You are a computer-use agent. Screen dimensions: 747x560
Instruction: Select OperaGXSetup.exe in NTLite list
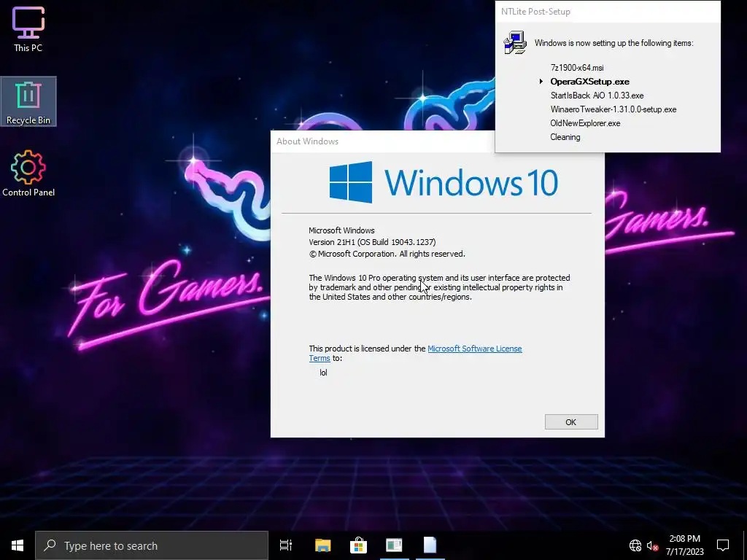(x=589, y=82)
